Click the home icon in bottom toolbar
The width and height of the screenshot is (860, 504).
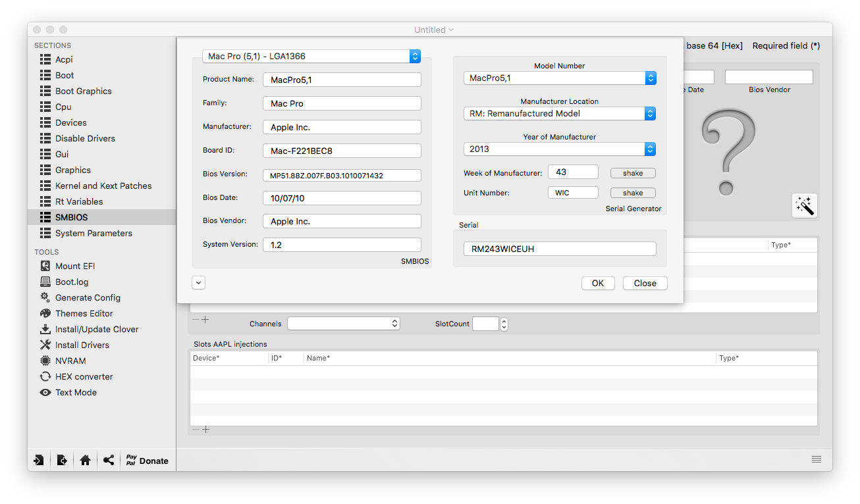[85, 461]
